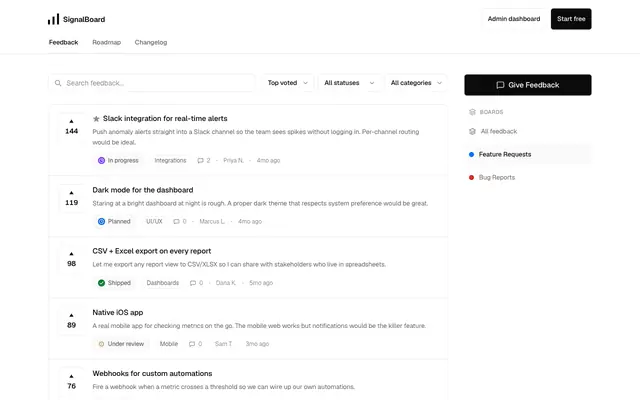The image size is (640, 400).
Task: Click the In progress status icon
Action: [x=101, y=160]
